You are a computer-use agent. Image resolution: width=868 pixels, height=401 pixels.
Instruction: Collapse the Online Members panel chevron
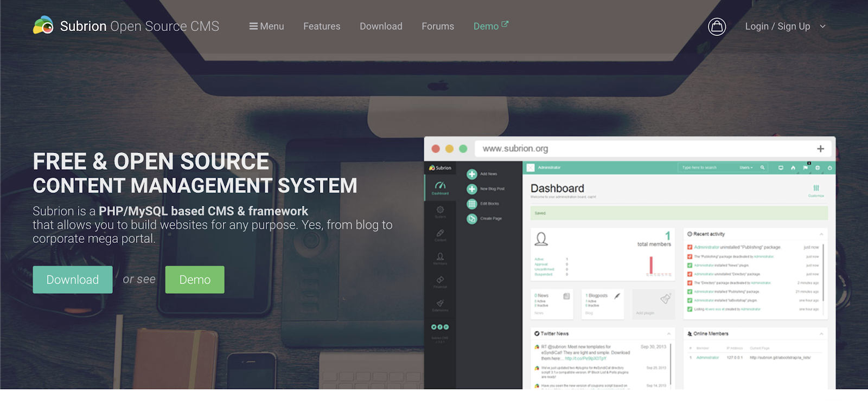(821, 334)
